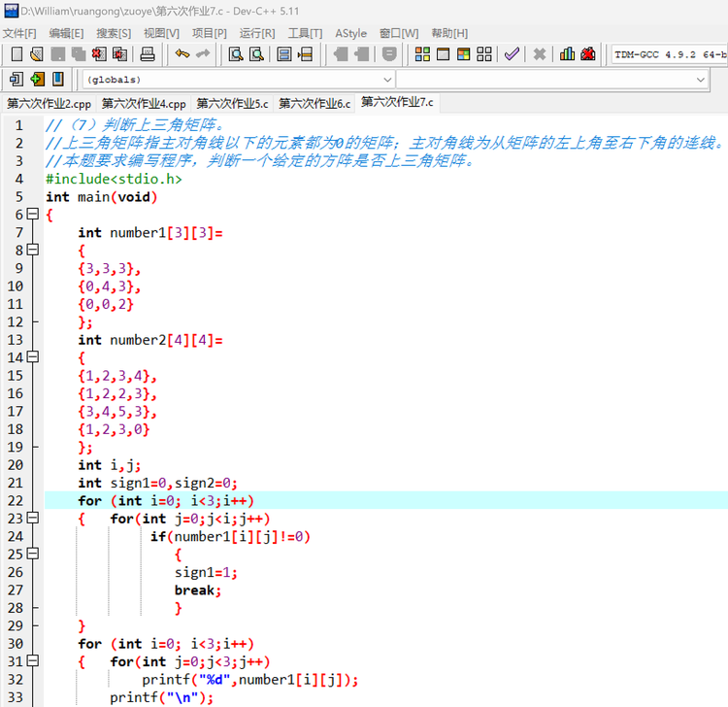
Task: Open the 运行[R] menu
Action: click(257, 33)
